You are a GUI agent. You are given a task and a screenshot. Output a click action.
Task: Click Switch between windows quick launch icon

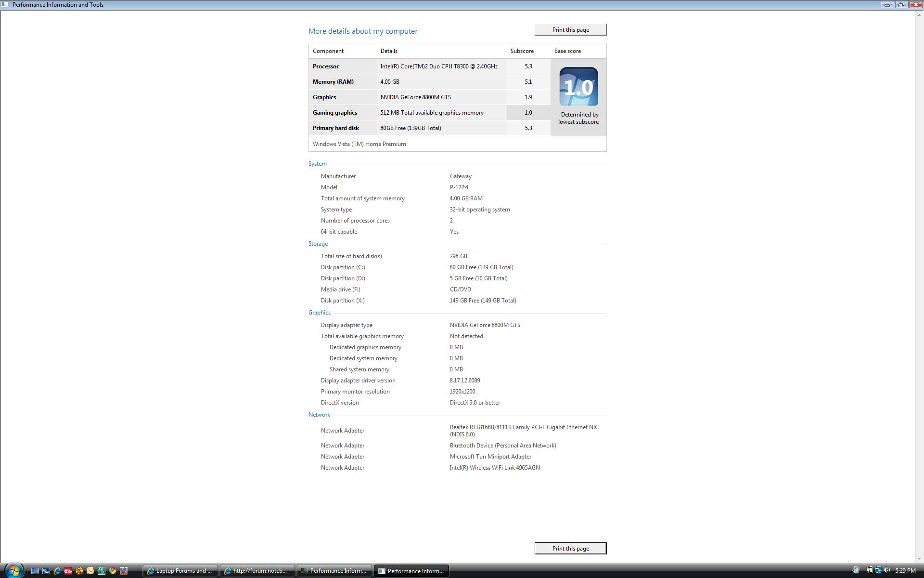[x=46, y=571]
